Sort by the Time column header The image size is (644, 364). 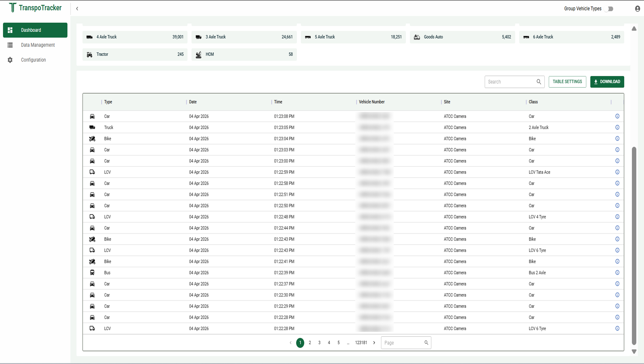click(278, 102)
